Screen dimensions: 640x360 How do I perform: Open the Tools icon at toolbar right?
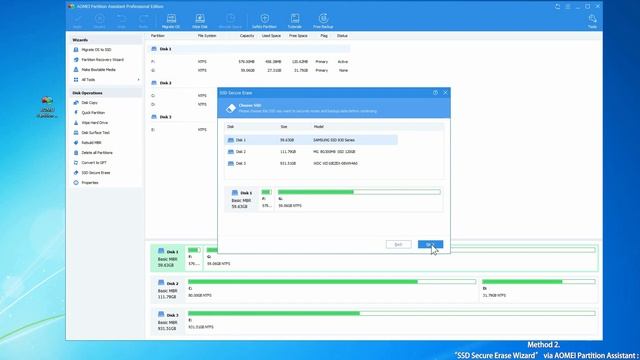click(592, 21)
